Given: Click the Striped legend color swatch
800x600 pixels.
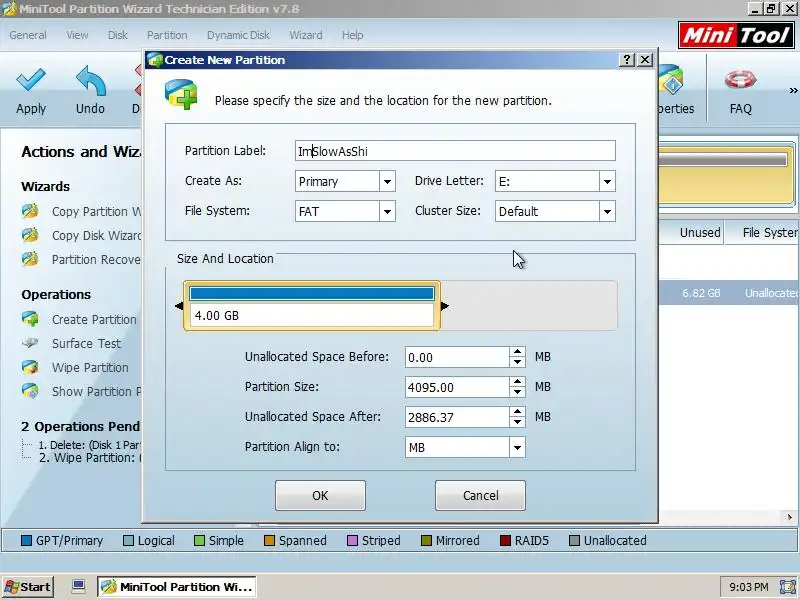Looking at the screenshot, I should [352, 540].
